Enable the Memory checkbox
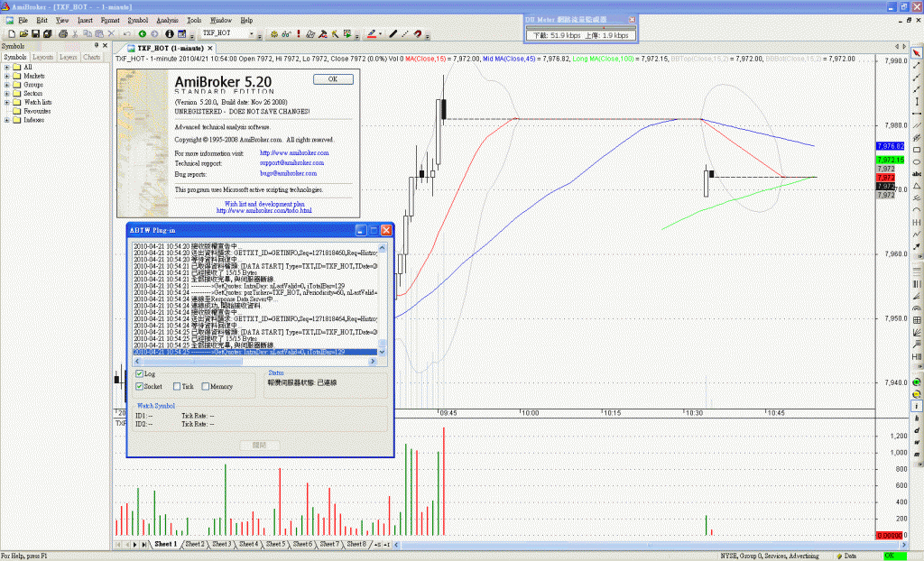Viewport: 924px width, 561px height. tap(205, 387)
